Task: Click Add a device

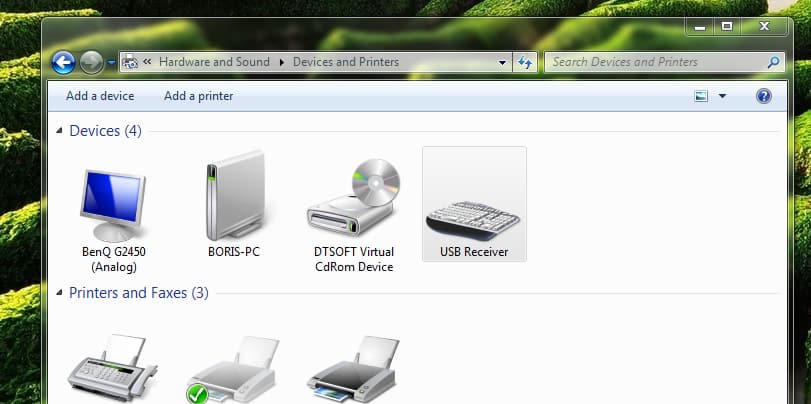Action: click(100, 96)
